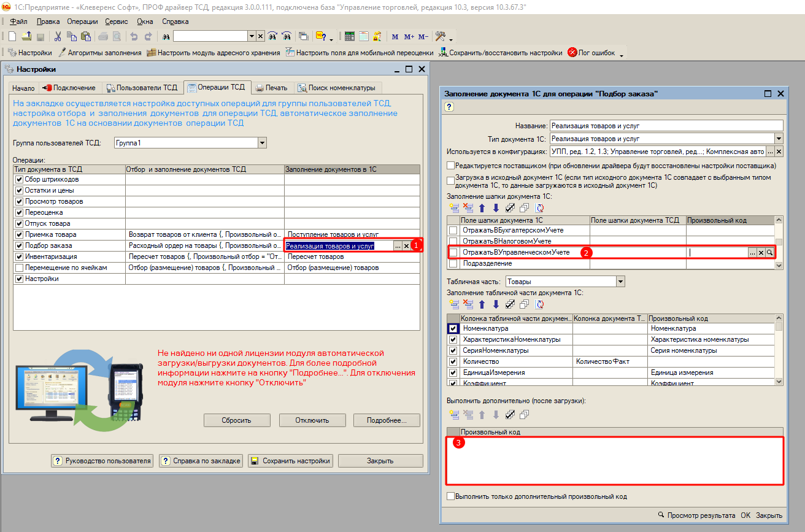Delete row in table part fill toolbar
Image resolution: width=805 pixels, height=532 pixels.
coord(468,304)
